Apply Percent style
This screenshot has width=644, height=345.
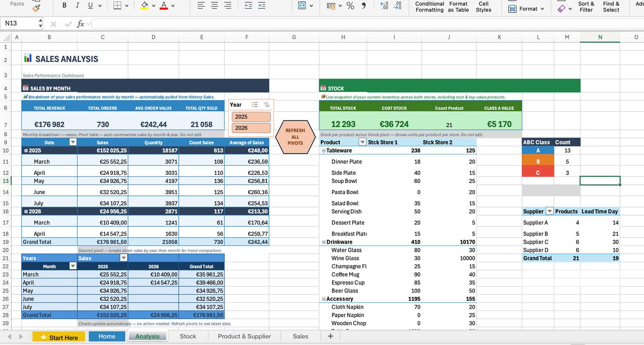tap(350, 6)
